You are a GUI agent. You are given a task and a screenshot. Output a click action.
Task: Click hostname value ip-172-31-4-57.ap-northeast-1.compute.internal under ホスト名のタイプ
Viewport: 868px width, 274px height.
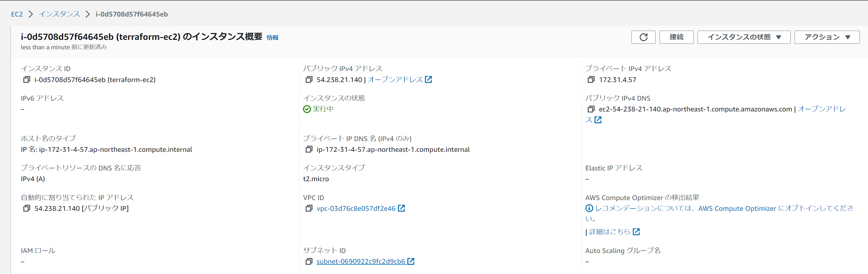click(116, 149)
